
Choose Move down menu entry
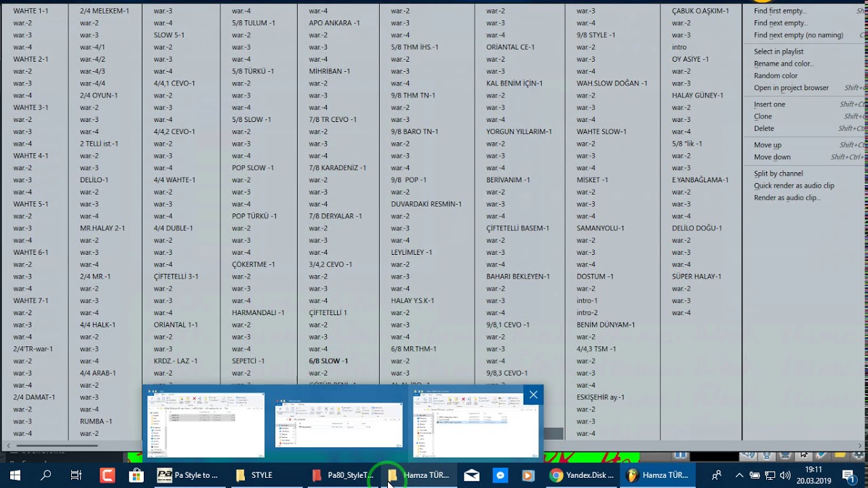click(x=772, y=157)
